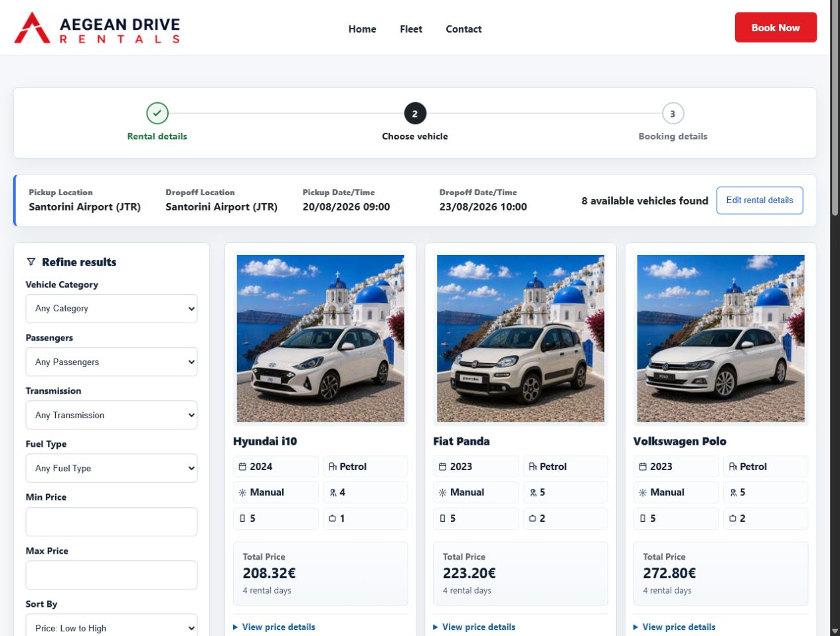Screen dimensions: 840x636
Task: Open the Vehicle Category dropdown
Action: [x=112, y=309]
